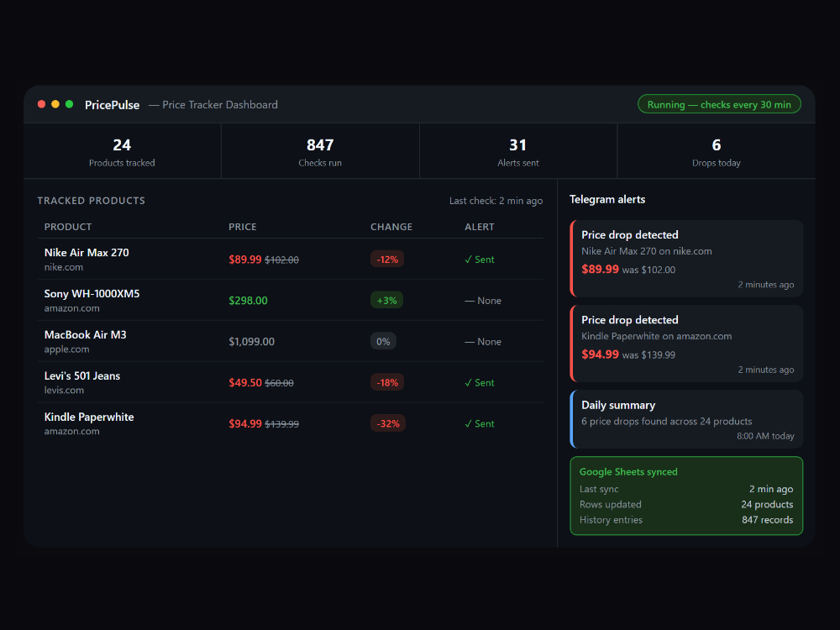This screenshot has width=840, height=630.
Task: Click the None alert for MacBook Air M3
Action: click(x=483, y=342)
